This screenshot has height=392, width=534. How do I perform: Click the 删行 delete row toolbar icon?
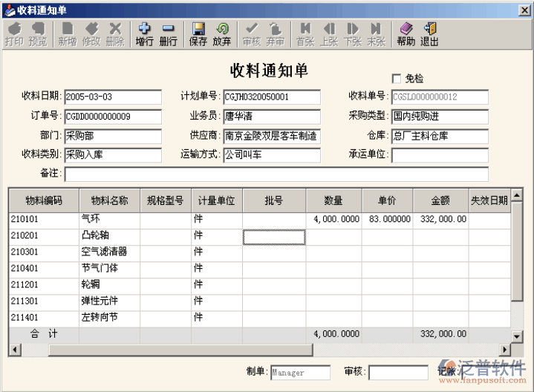point(168,33)
